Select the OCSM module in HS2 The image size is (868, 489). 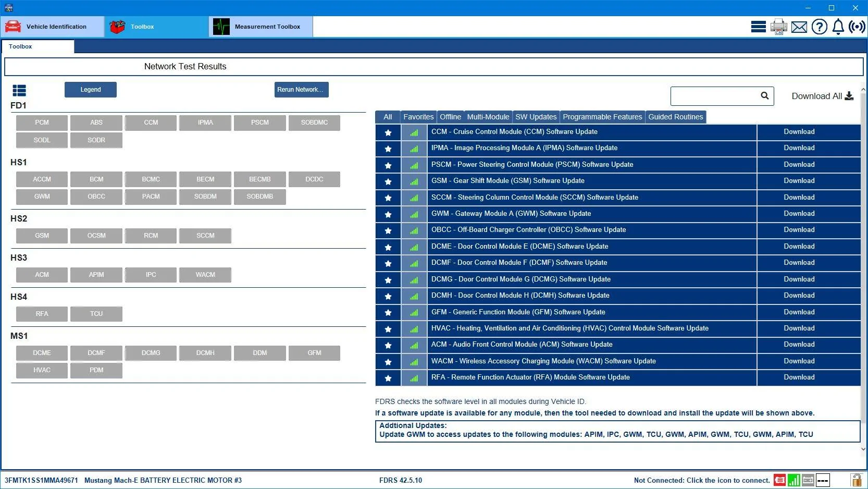click(96, 236)
